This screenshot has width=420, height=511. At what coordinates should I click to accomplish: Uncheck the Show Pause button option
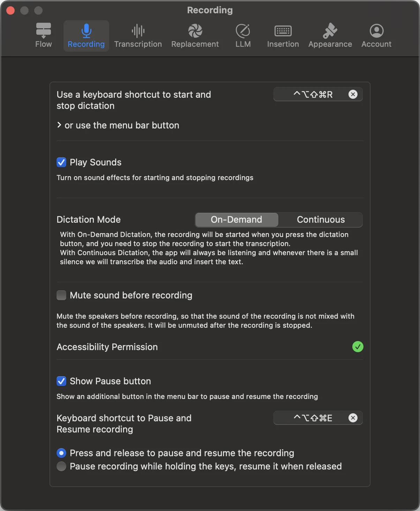pyautogui.click(x=61, y=381)
